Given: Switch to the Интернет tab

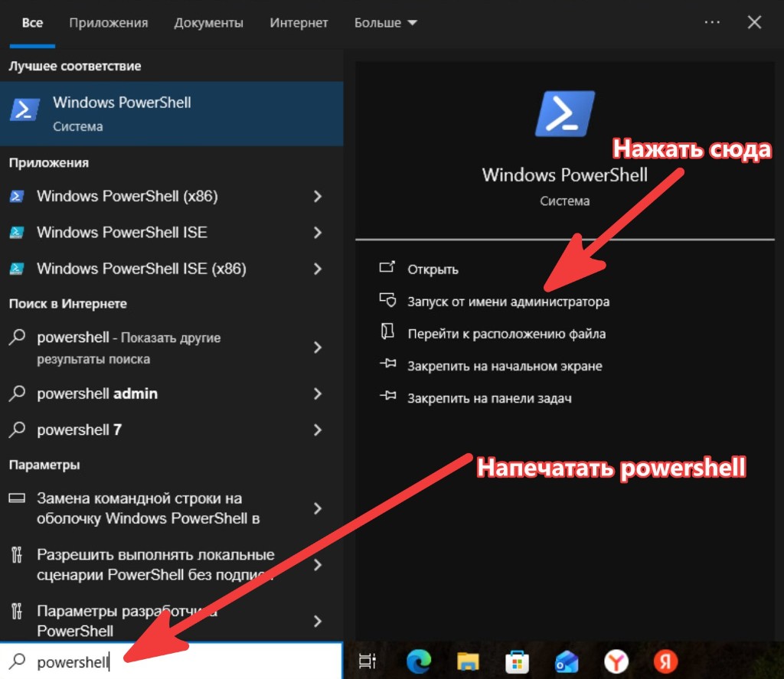Looking at the screenshot, I should coord(299,22).
